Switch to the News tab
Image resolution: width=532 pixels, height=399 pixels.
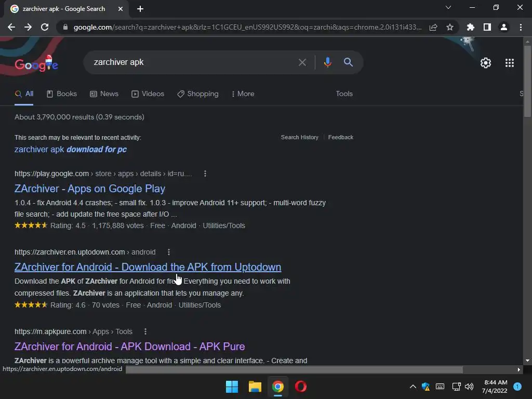104,94
